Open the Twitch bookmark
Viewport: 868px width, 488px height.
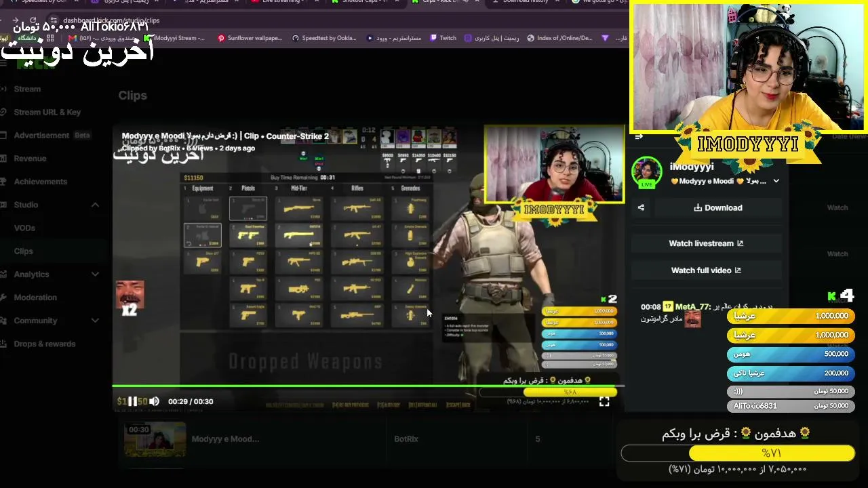click(443, 38)
